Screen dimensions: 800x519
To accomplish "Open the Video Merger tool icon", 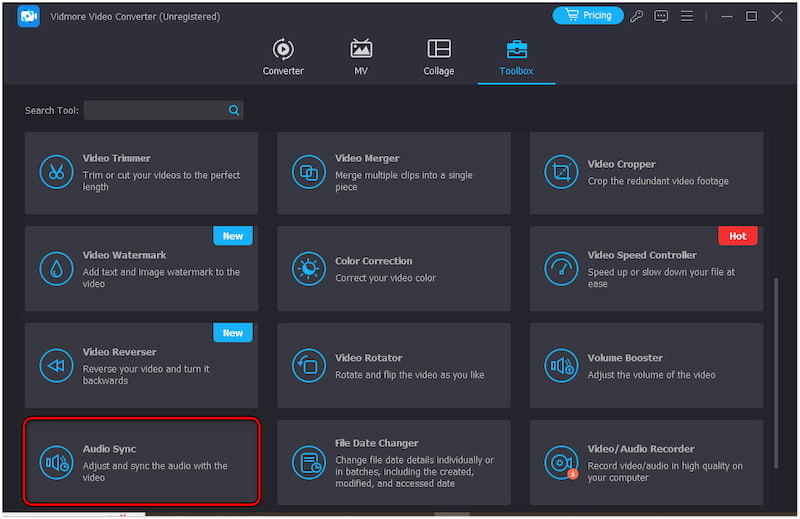I will (x=309, y=172).
